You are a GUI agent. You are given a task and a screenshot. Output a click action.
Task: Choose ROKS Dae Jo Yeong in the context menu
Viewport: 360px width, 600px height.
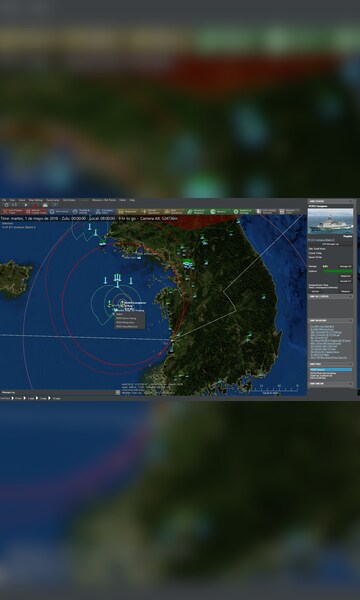tap(130, 318)
